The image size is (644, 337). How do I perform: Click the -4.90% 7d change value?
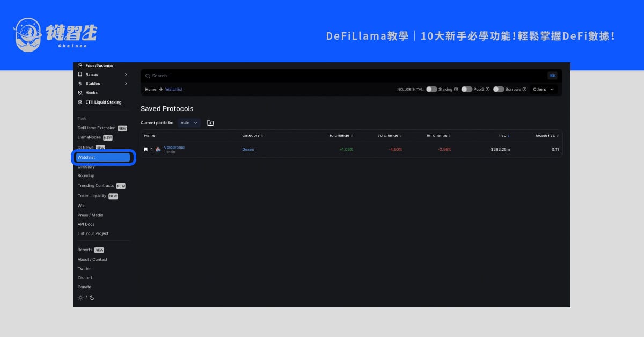coord(395,150)
